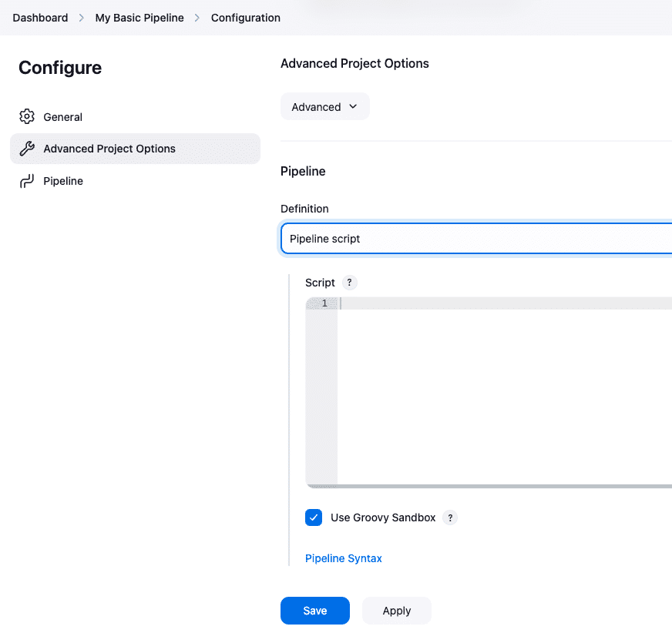This screenshot has width=672, height=643.
Task: Click the chevron after My Basic Pipeline breadcrumb
Action: click(197, 18)
